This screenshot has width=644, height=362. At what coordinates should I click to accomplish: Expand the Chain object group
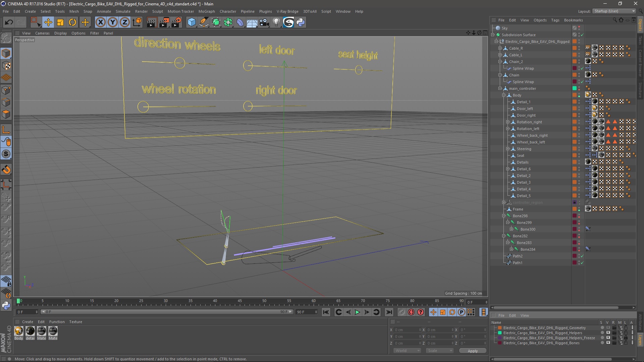[x=501, y=75]
